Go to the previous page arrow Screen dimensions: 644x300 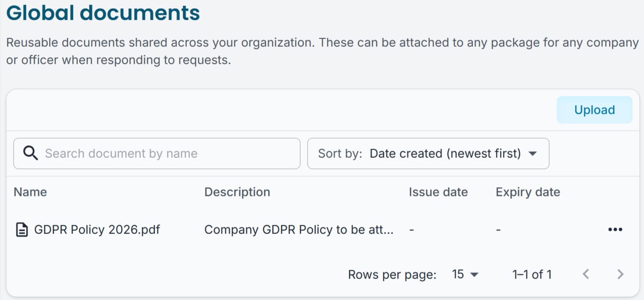coord(586,274)
